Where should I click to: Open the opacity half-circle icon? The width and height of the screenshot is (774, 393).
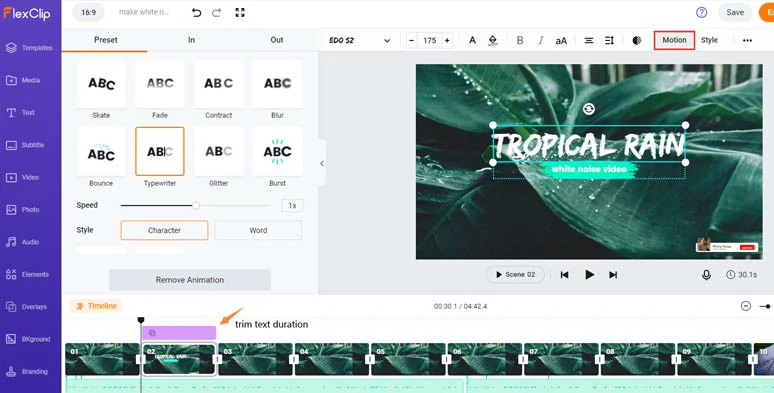[637, 40]
